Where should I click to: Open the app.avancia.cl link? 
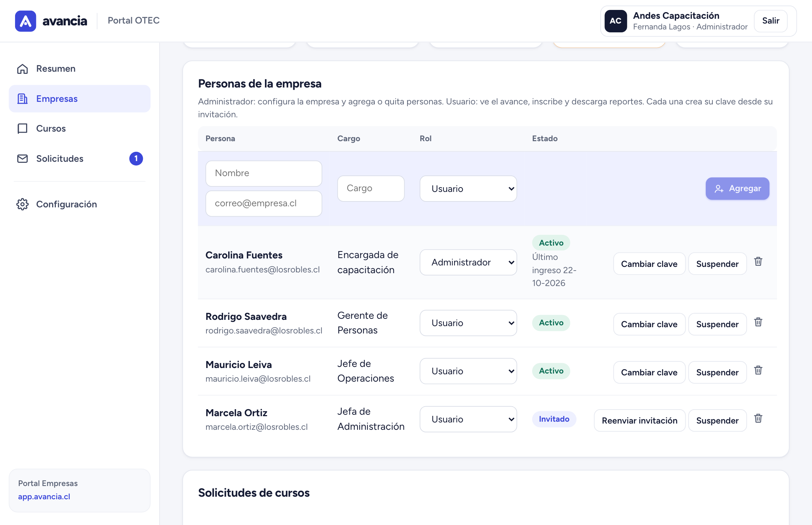click(x=44, y=496)
